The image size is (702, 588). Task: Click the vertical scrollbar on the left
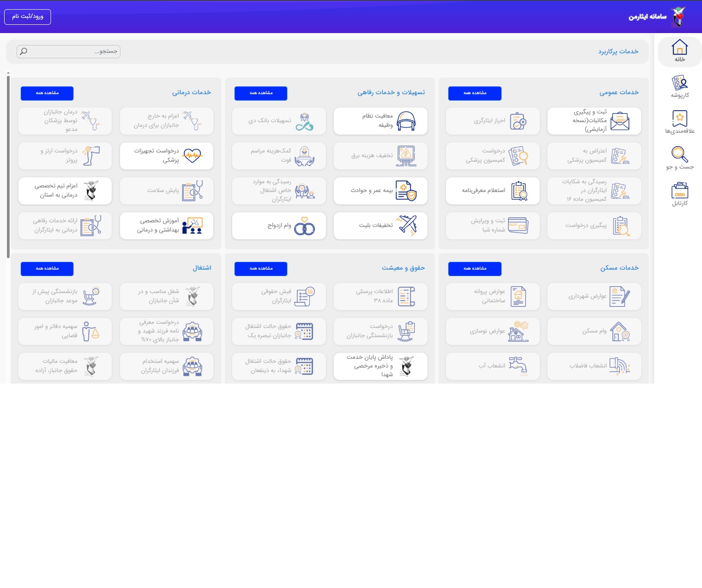point(8,165)
